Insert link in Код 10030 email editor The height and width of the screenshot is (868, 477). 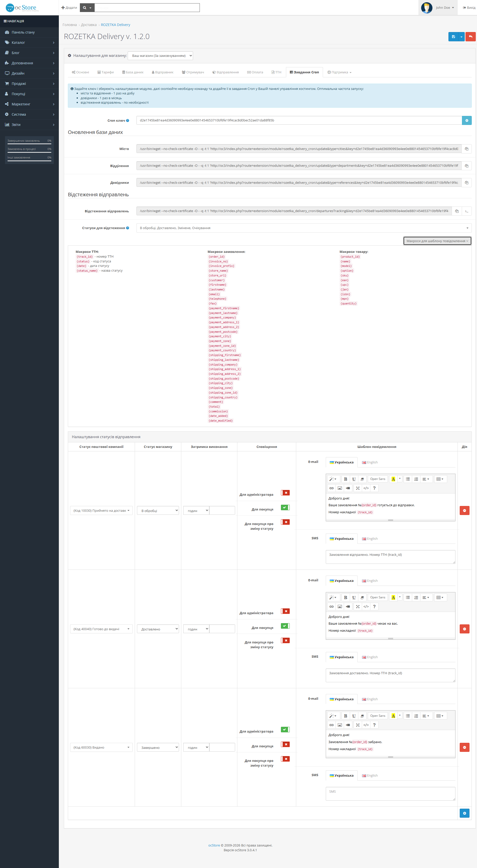click(x=331, y=488)
